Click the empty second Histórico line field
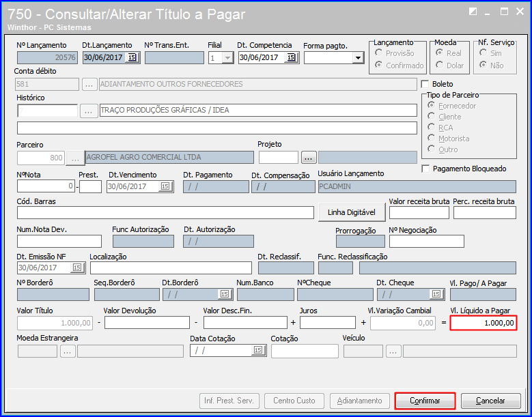This screenshot has width=532, height=417. (216, 128)
